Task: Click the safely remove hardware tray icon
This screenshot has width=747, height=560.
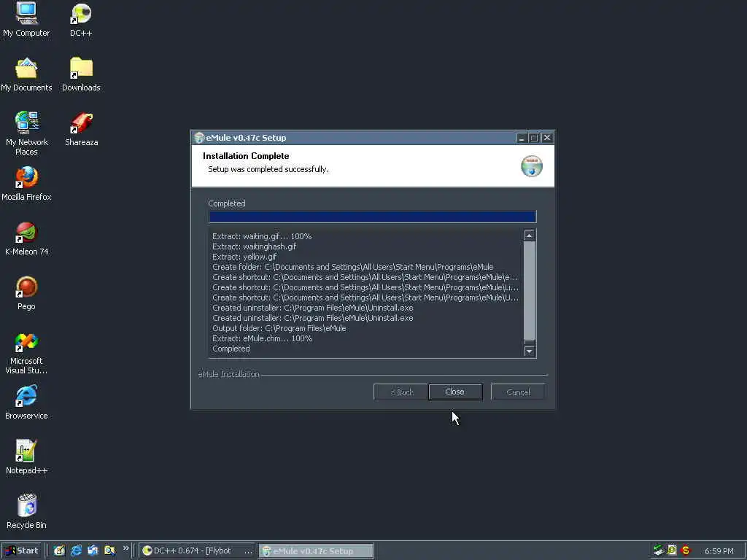Action: pos(659,551)
